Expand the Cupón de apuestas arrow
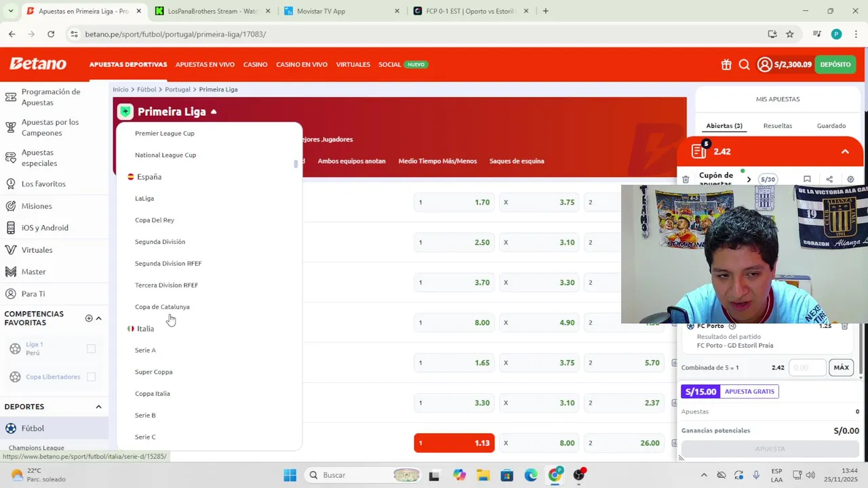 (x=749, y=180)
